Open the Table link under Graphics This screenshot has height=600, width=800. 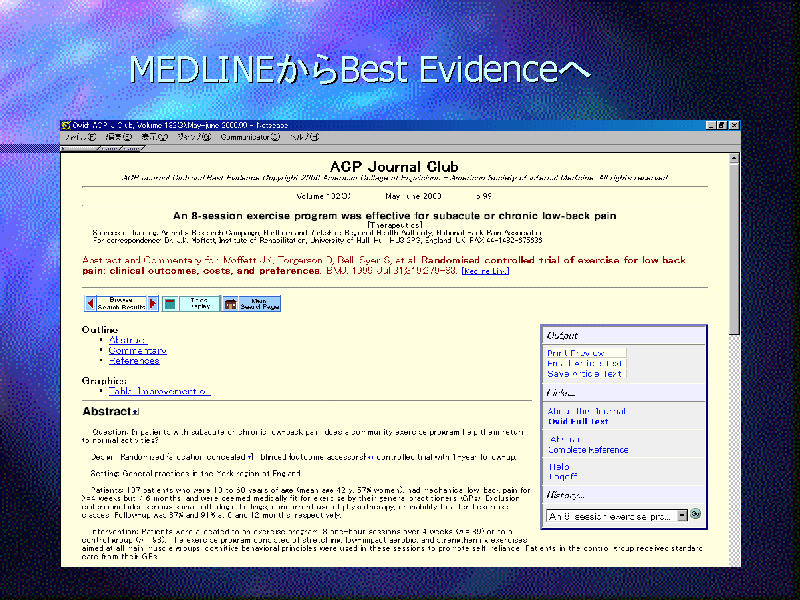[x=159, y=392]
